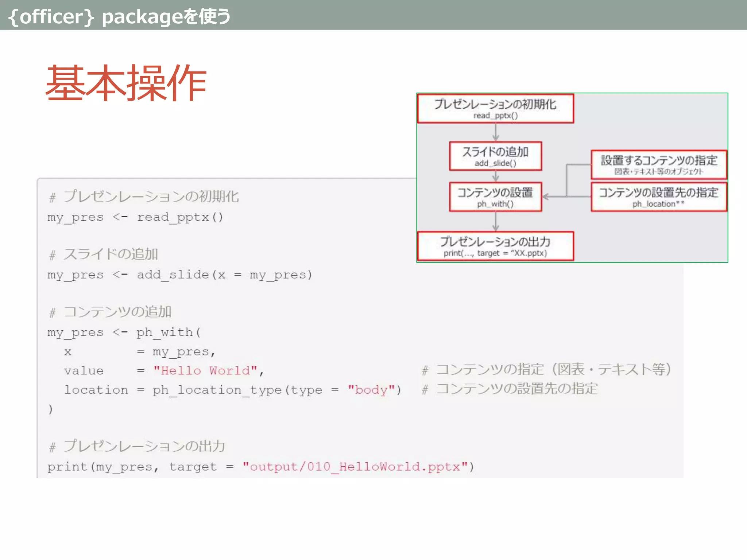Select the 'スライドの追加 add_slide()' diagram box

[x=495, y=156]
